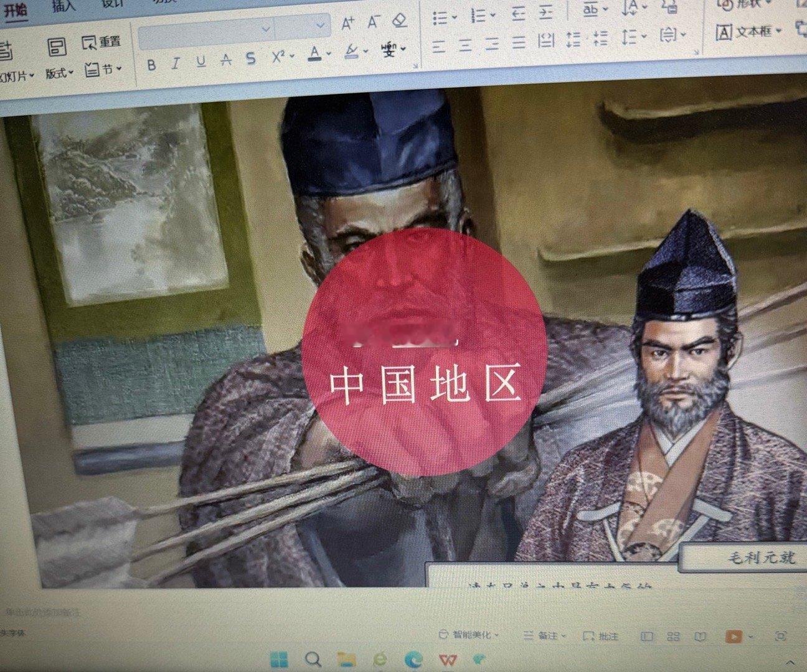Open phonetic guide 雯 tool
Screen dimensions: 807x672
[389, 49]
